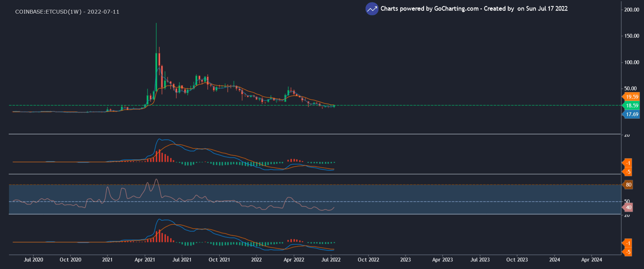Click the green 18.59 price tag
Image resolution: width=644 pixels, height=269 pixels.
click(631, 106)
